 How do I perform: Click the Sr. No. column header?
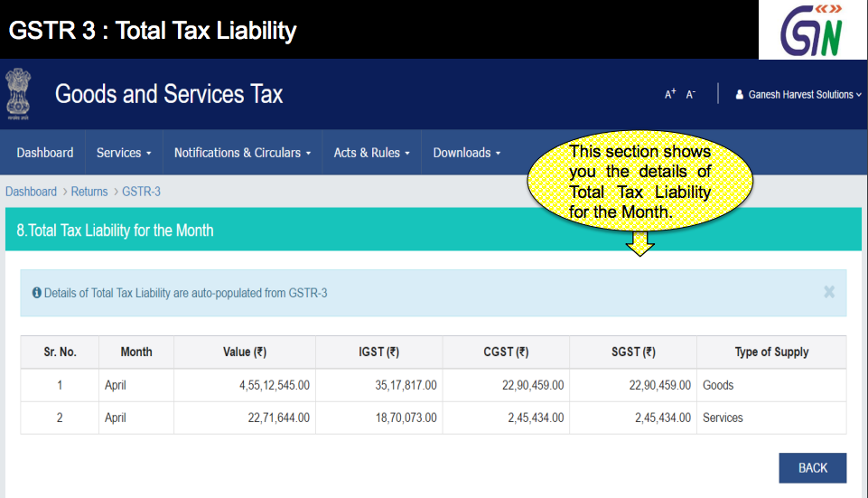click(60, 352)
